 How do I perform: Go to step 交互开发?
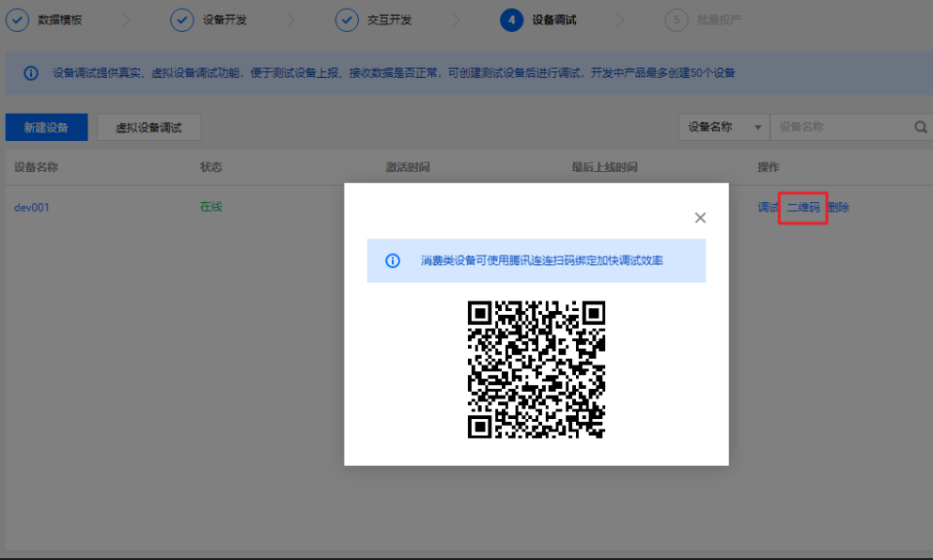(390, 21)
